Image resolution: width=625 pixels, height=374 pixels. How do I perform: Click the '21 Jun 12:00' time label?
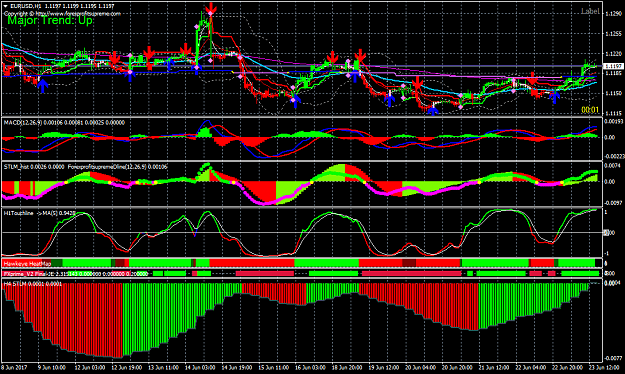[495, 367]
